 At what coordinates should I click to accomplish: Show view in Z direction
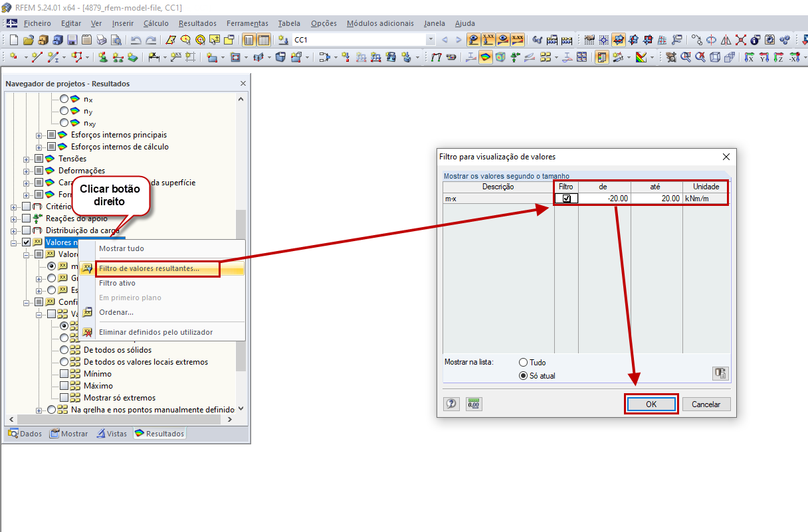tap(779, 57)
